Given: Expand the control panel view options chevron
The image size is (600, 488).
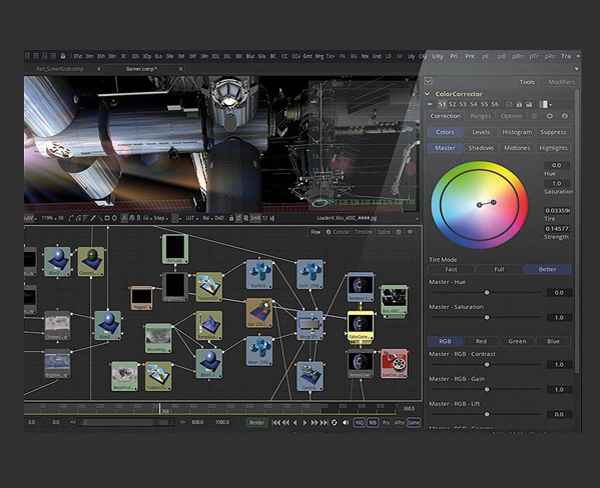Looking at the screenshot, I should [x=429, y=81].
